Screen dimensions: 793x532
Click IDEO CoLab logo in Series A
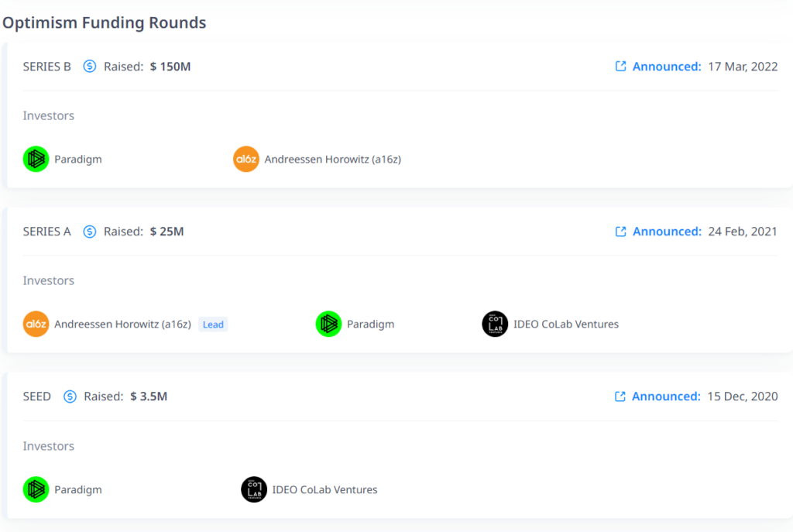495,324
